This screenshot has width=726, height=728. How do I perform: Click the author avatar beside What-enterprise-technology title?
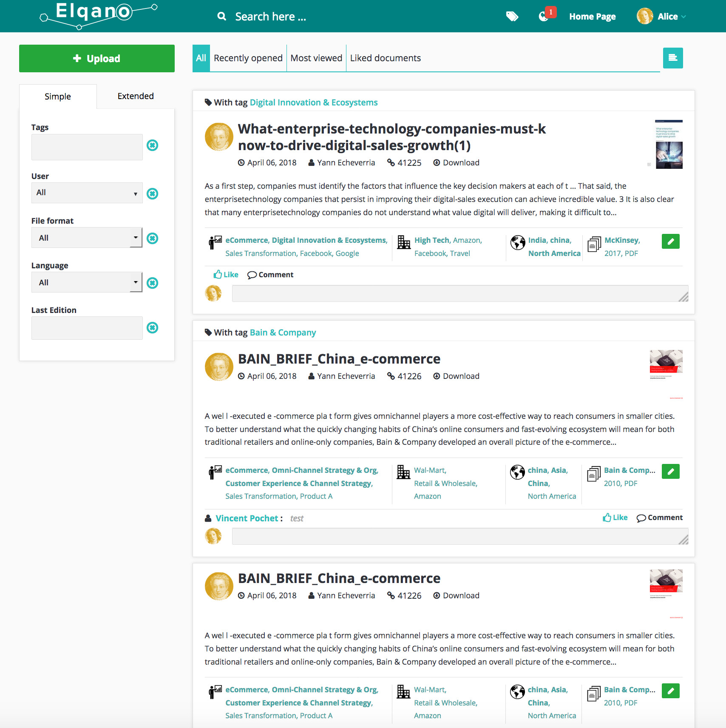tap(219, 137)
